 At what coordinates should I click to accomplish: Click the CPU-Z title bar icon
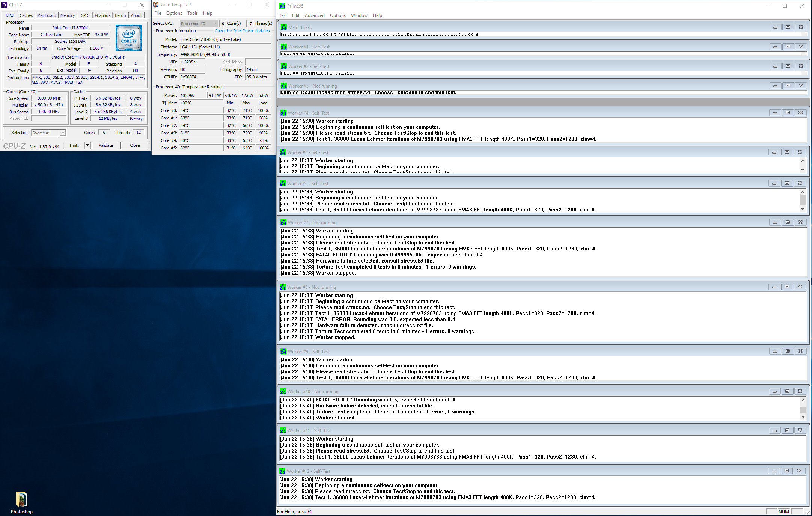(4, 5)
